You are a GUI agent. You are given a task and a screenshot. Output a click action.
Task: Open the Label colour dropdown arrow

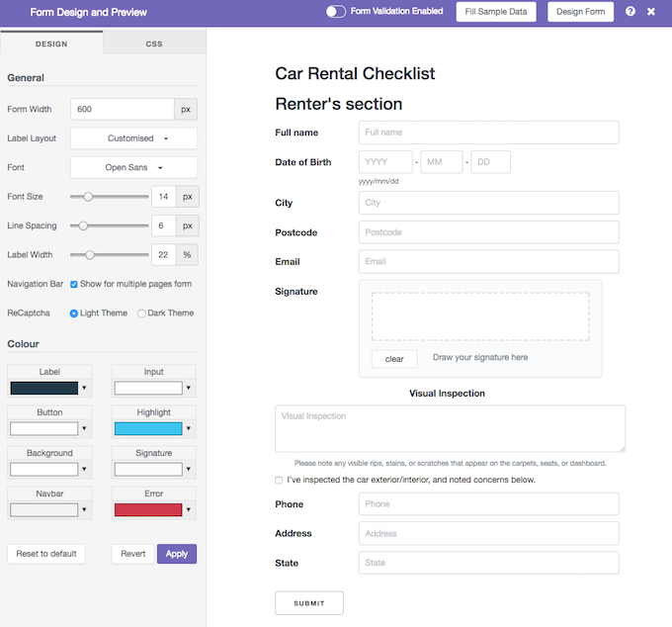click(84, 389)
